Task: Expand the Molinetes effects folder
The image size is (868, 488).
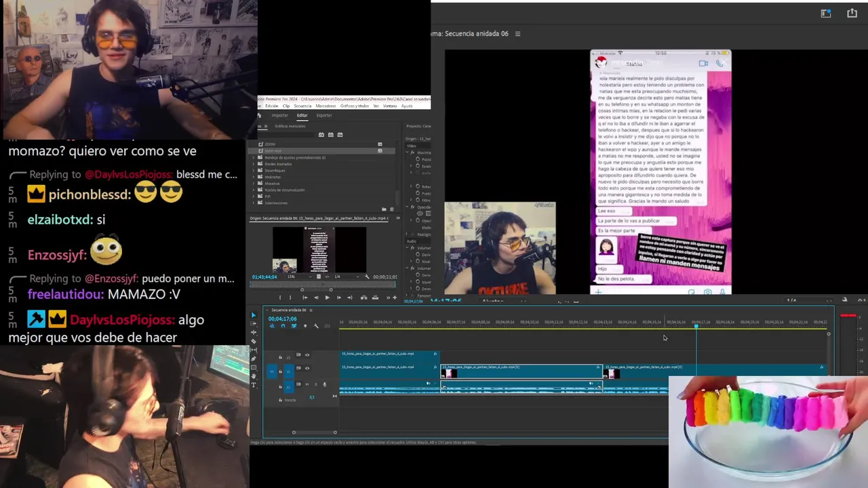Action: click(254, 177)
